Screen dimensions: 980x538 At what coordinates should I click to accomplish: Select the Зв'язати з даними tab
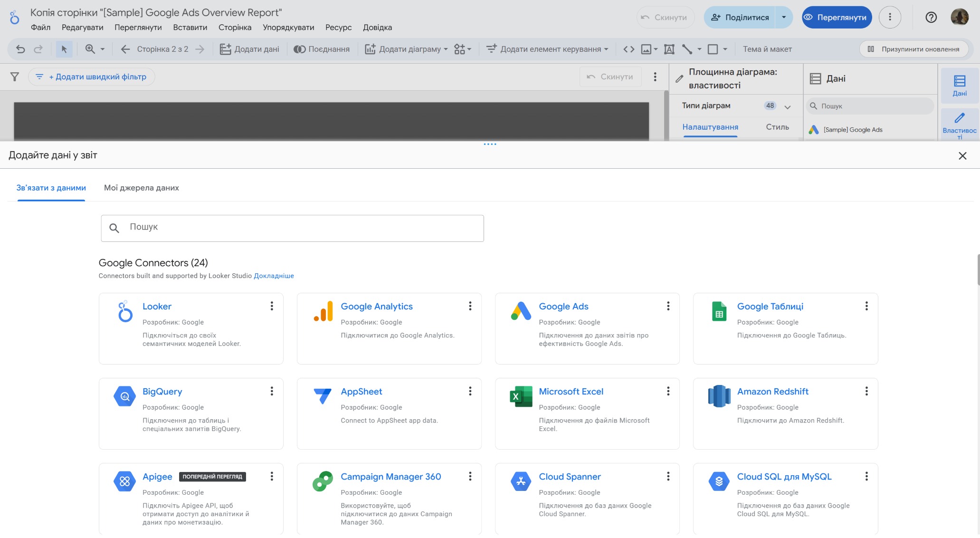pyautogui.click(x=51, y=188)
